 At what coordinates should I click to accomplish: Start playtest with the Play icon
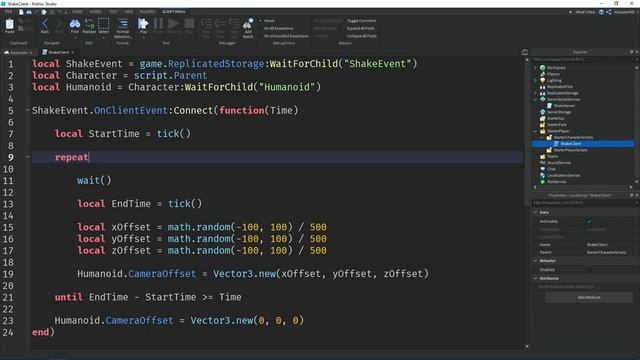[x=143, y=24]
